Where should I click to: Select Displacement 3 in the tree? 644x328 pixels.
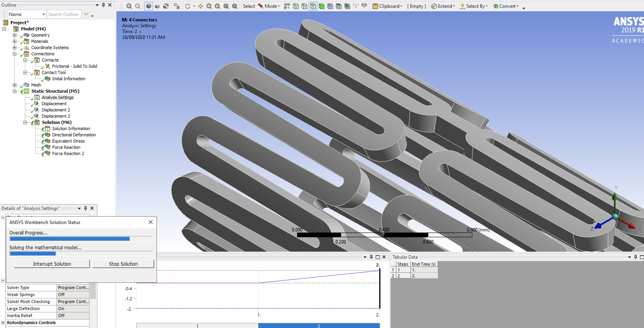(56, 116)
